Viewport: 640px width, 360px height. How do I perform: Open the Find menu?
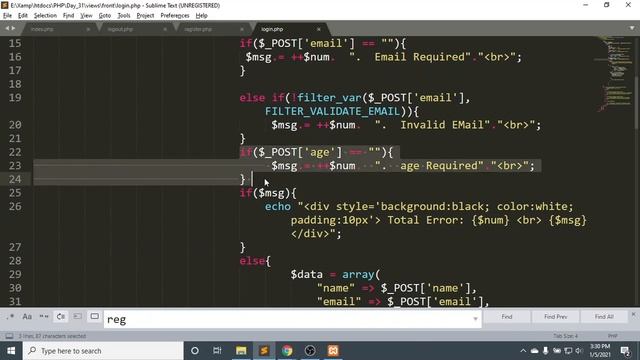click(x=68, y=16)
